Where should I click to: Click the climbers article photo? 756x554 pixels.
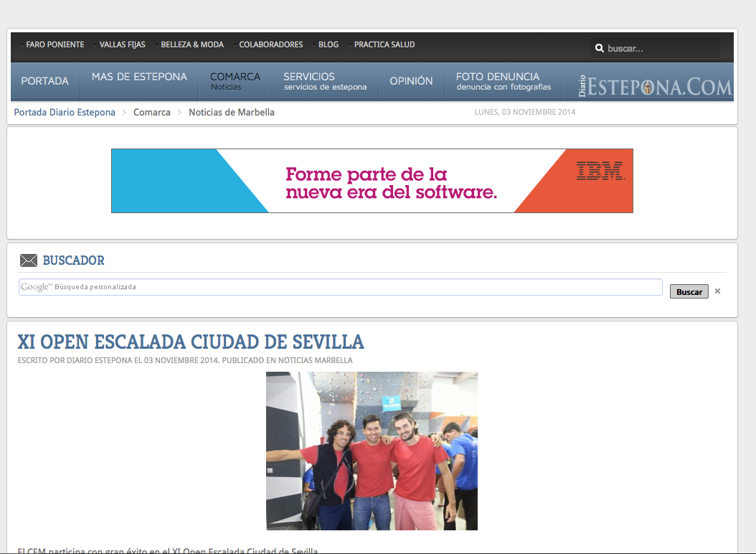click(372, 451)
